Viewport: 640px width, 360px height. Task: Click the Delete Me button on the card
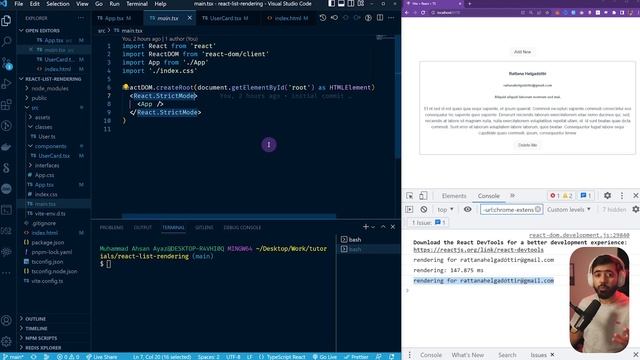tap(527, 145)
